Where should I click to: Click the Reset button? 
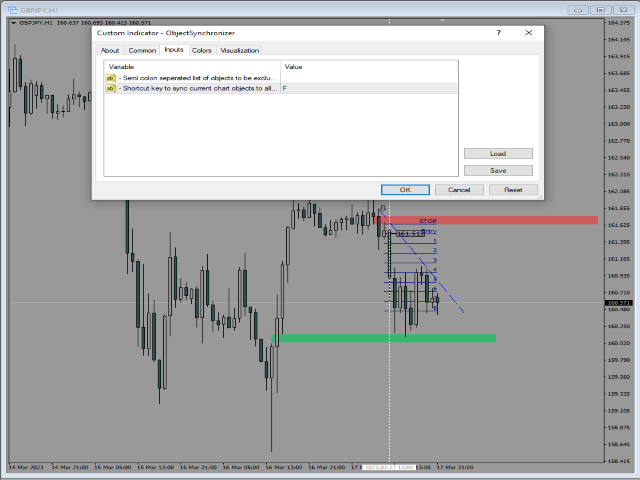click(x=513, y=190)
